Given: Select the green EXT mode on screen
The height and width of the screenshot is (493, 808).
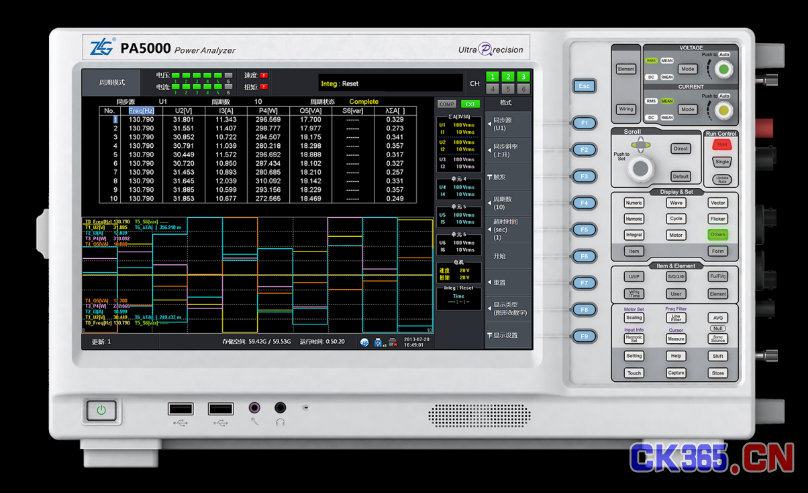Looking at the screenshot, I should click(470, 104).
